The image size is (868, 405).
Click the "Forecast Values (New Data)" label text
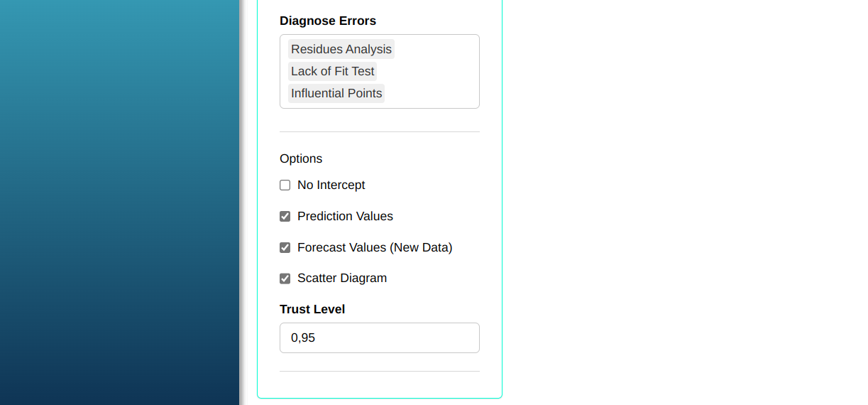[x=375, y=247]
